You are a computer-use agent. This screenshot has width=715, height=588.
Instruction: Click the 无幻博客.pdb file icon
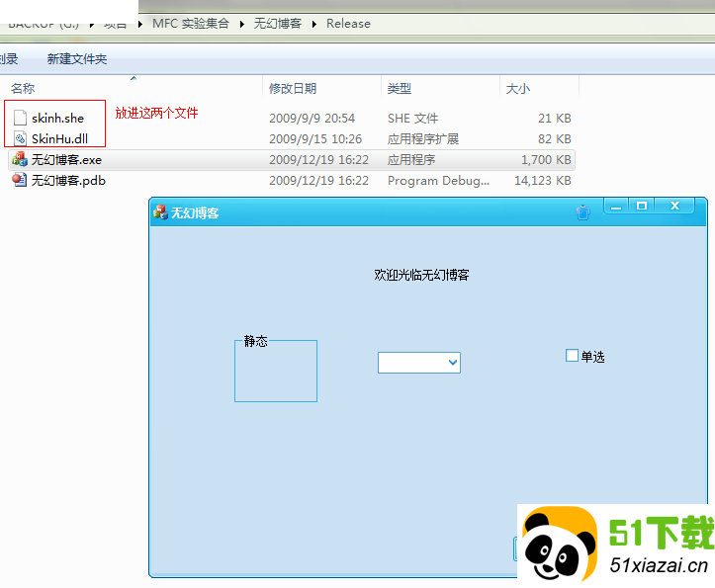point(20,180)
